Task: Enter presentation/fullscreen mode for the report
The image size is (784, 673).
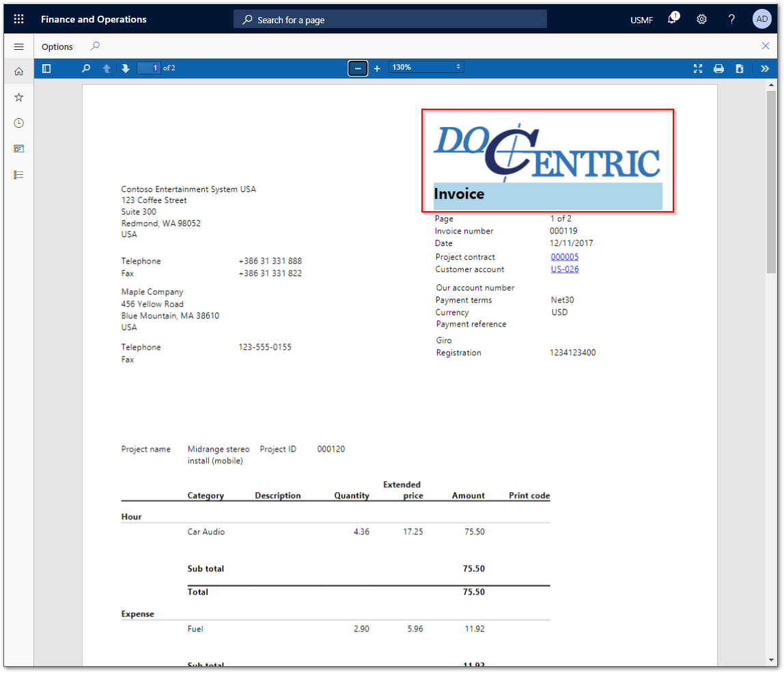Action: click(697, 68)
